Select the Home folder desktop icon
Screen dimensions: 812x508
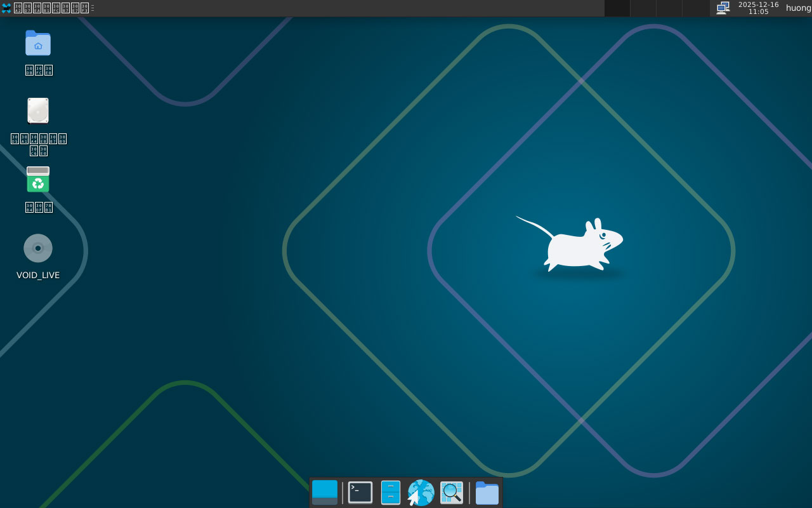(38, 44)
